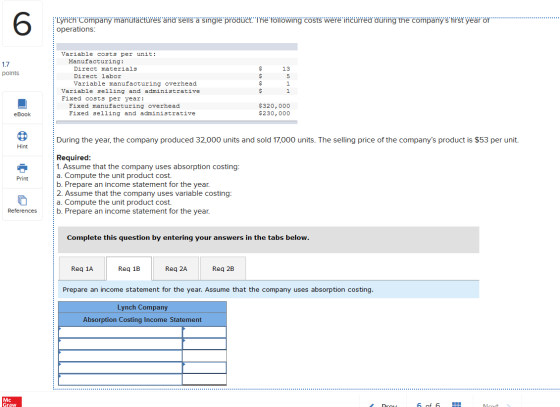Switch to the Req 1A tab
Screen dimensions: 560x407
click(x=82, y=268)
